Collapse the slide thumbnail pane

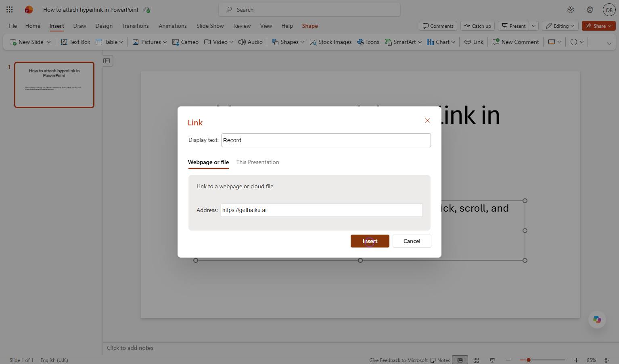pyautogui.click(x=107, y=61)
